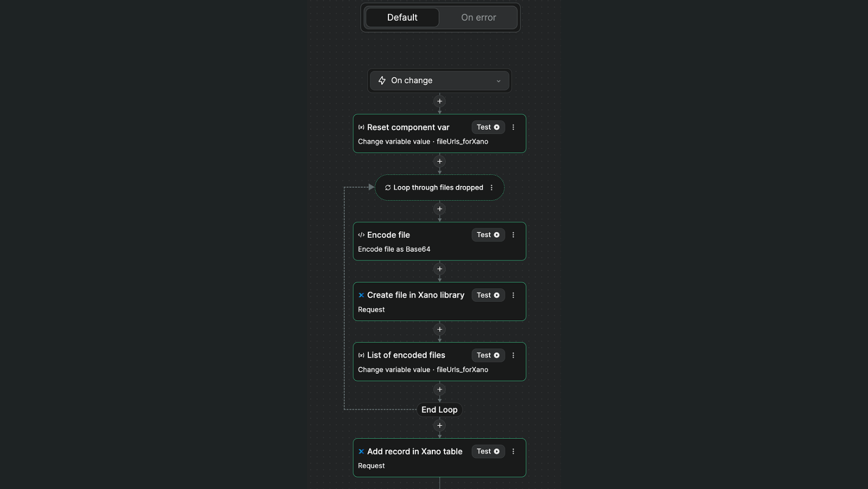Click the play icon in Encode file's Test badge

[x=497, y=234]
